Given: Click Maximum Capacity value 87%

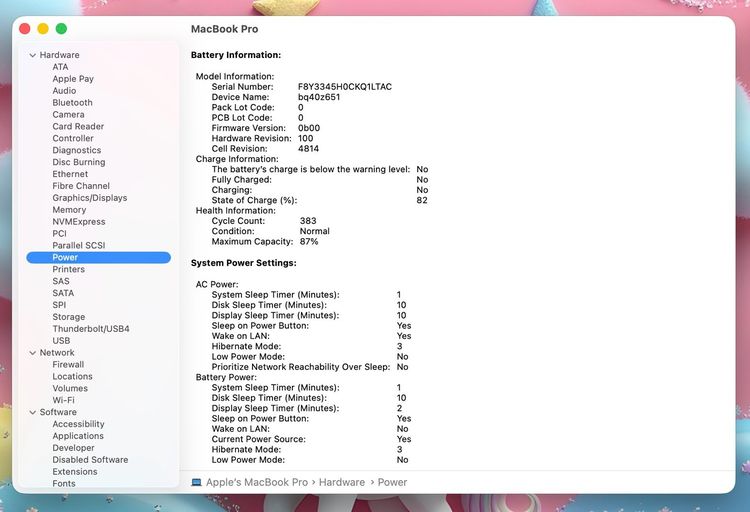Looking at the screenshot, I should 309,242.
